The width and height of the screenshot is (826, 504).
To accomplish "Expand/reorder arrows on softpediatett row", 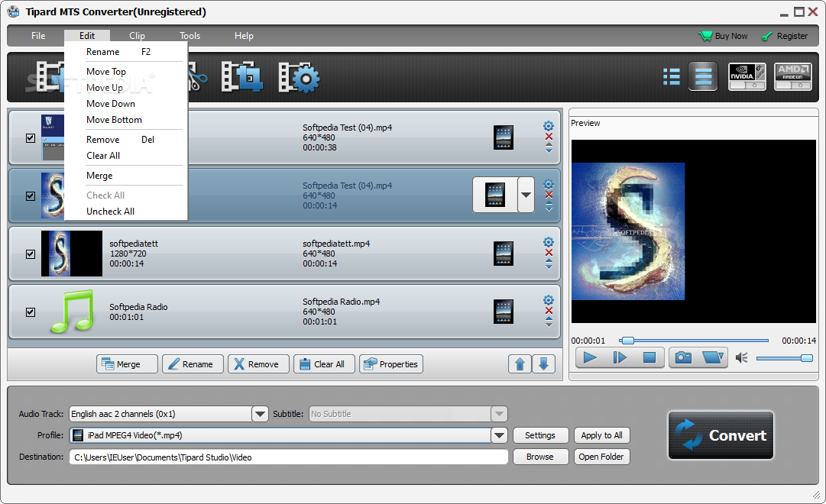I will tap(549, 264).
